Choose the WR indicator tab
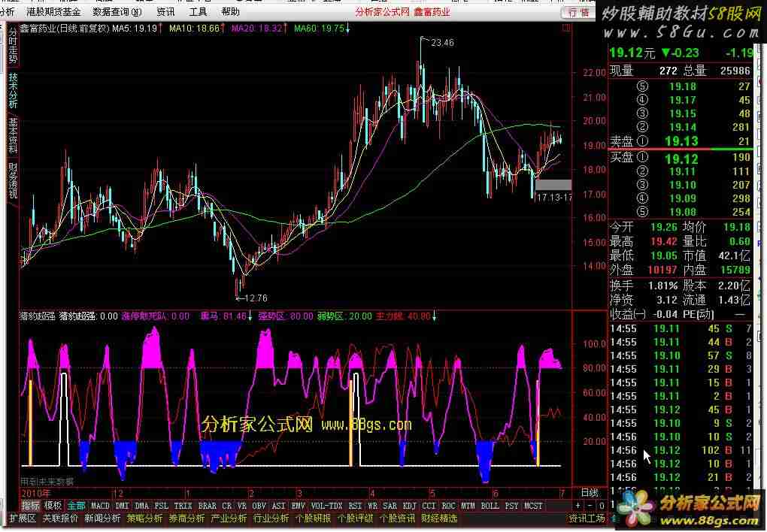 tap(372, 506)
